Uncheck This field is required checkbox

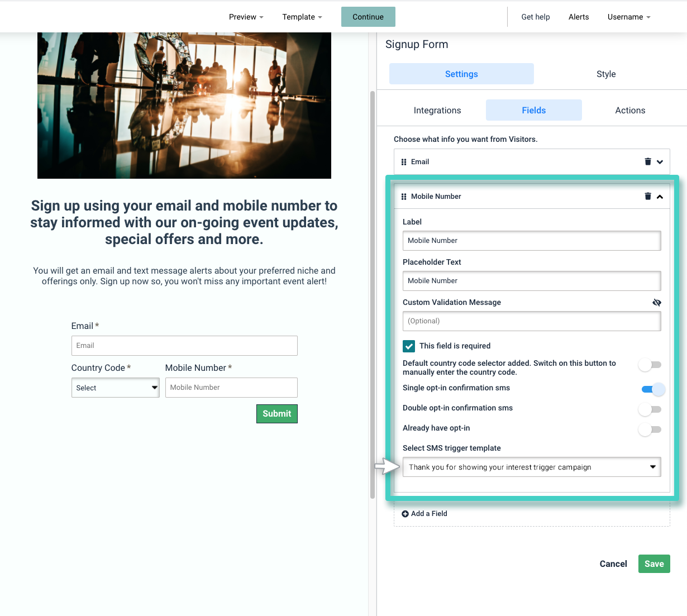click(x=409, y=346)
